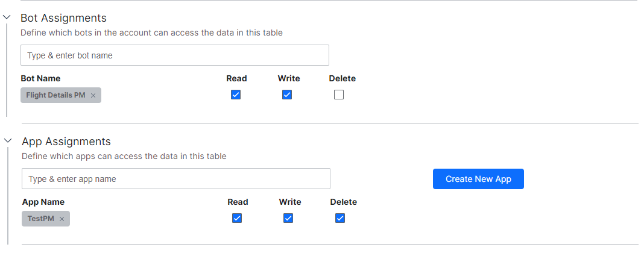Viewport: 644px width, 253px height.
Task: Uncheck Read permission for Flight Details PM
Action: click(x=236, y=95)
